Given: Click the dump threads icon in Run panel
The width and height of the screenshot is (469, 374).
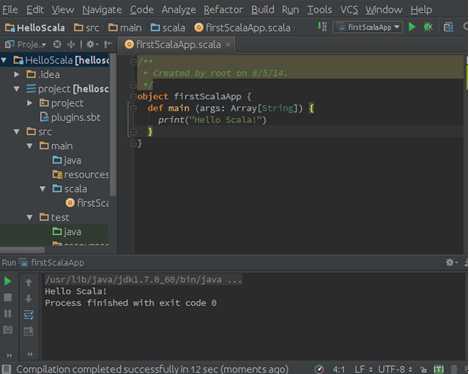Looking at the screenshot, I should (8, 330).
